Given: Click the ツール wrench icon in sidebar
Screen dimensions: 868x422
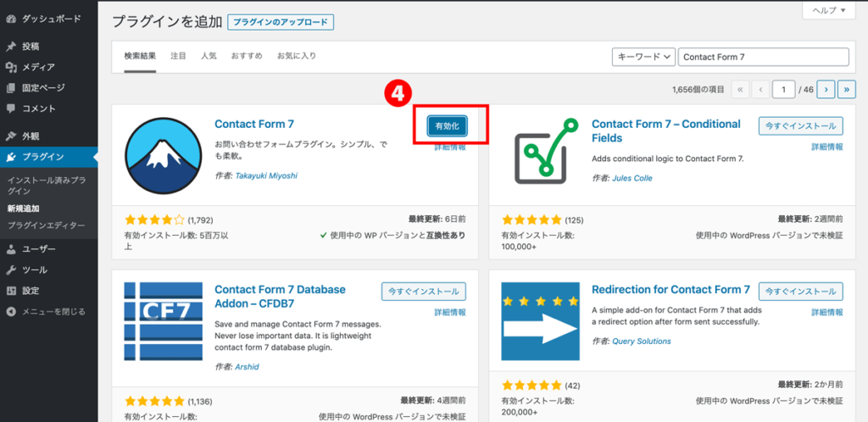Looking at the screenshot, I should click(11, 270).
